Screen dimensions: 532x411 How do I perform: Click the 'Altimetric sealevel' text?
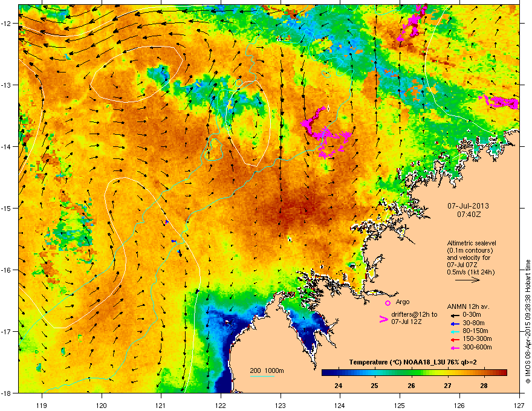tap(472, 243)
